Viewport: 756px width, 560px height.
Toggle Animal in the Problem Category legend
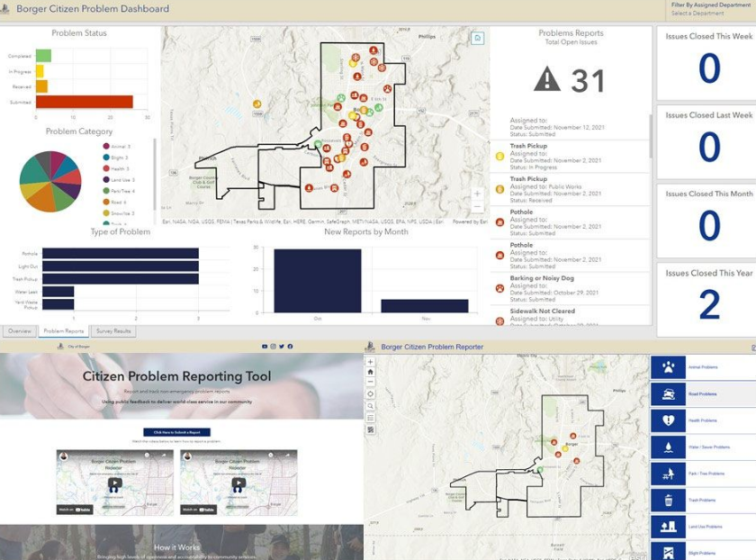point(116,146)
